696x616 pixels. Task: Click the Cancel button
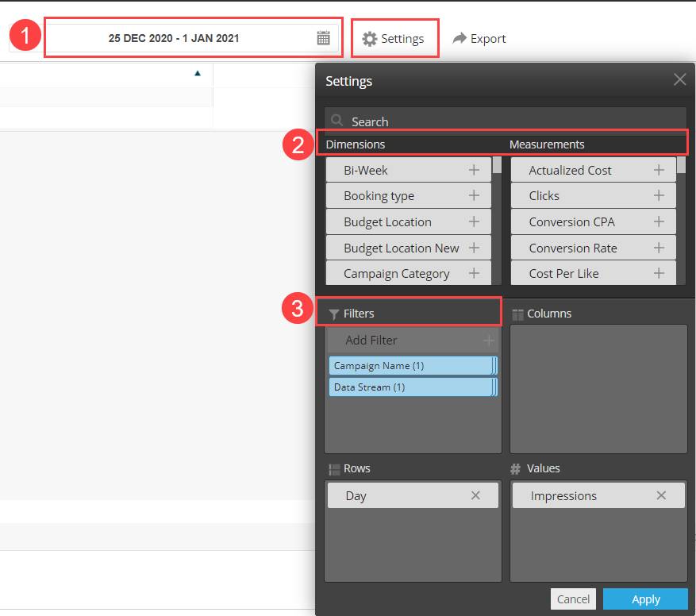573,599
